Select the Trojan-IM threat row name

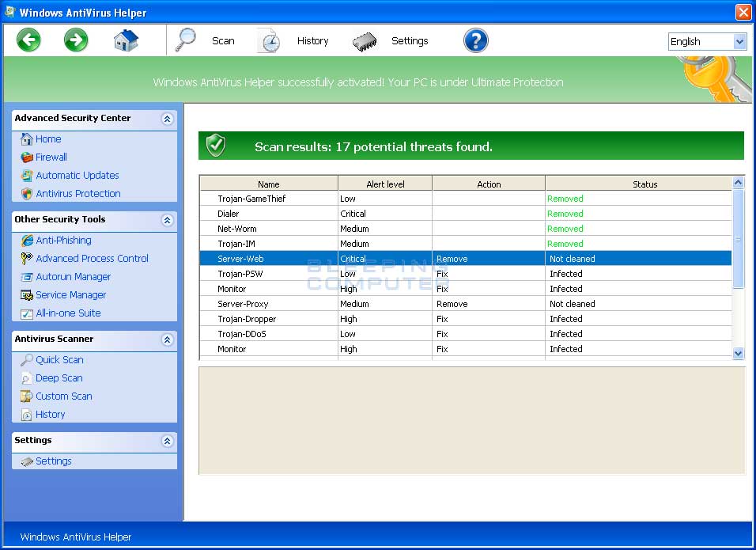236,244
